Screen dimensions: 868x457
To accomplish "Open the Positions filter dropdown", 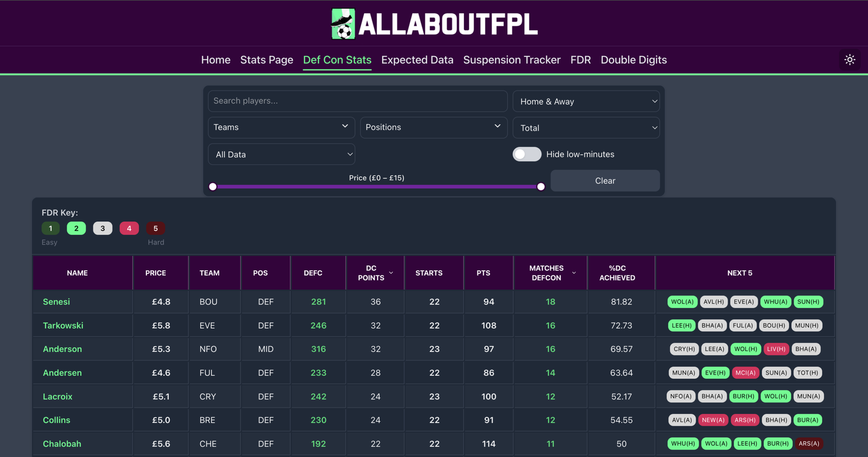I will [x=433, y=127].
